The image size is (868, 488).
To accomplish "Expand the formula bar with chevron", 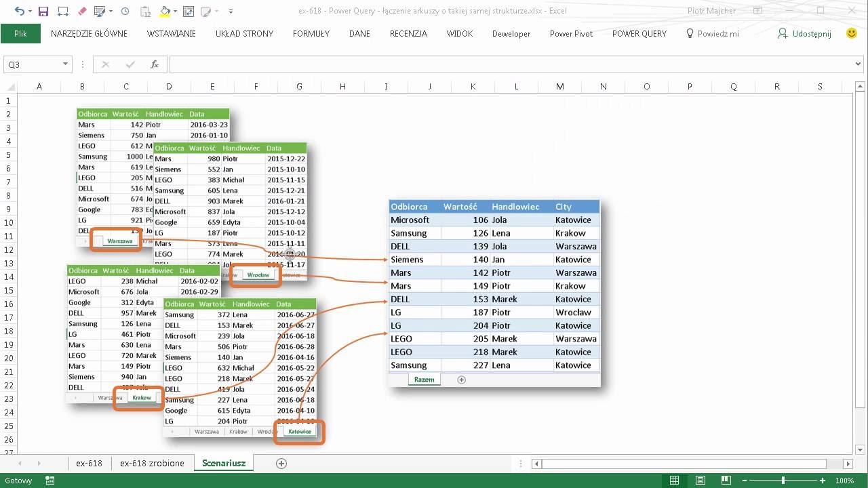I will tap(858, 64).
